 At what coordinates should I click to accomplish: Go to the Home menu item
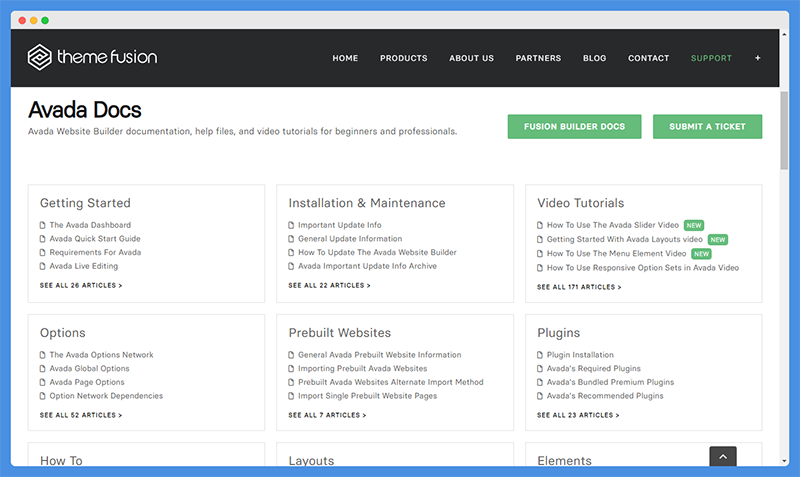345,58
